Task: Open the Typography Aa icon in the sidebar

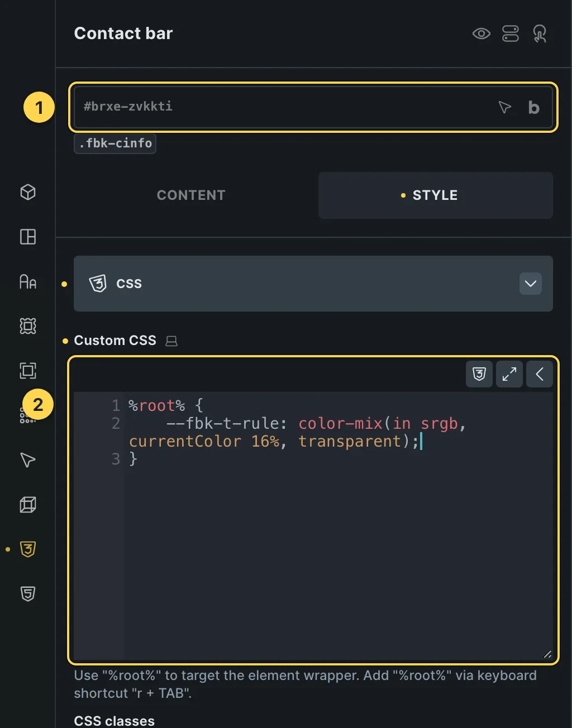Action: point(28,281)
